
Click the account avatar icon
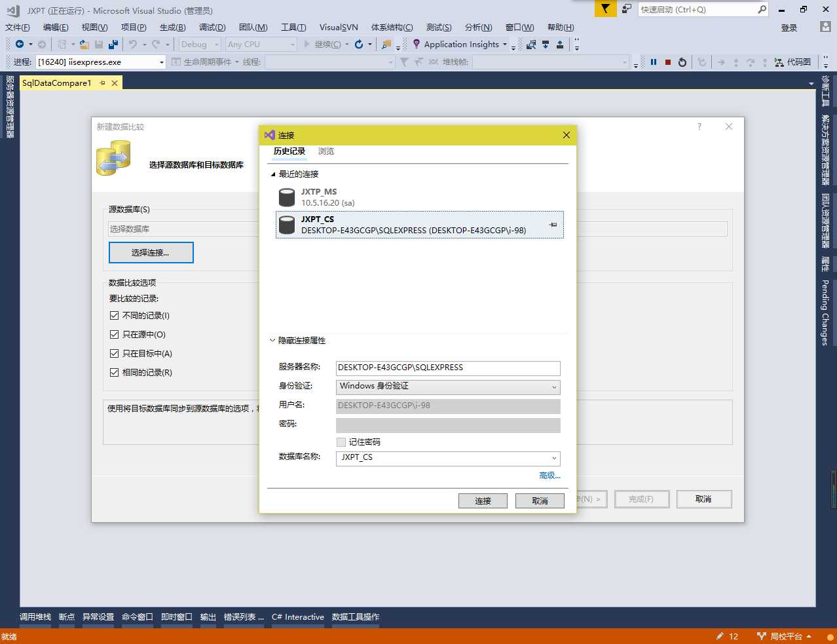coord(825,27)
